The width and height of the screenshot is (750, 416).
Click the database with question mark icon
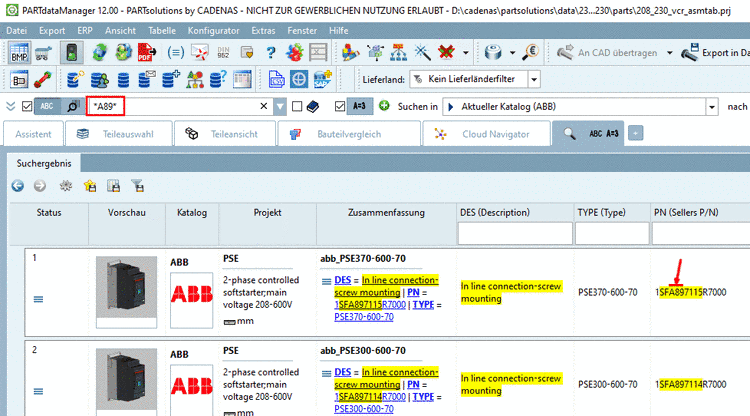(x=218, y=79)
